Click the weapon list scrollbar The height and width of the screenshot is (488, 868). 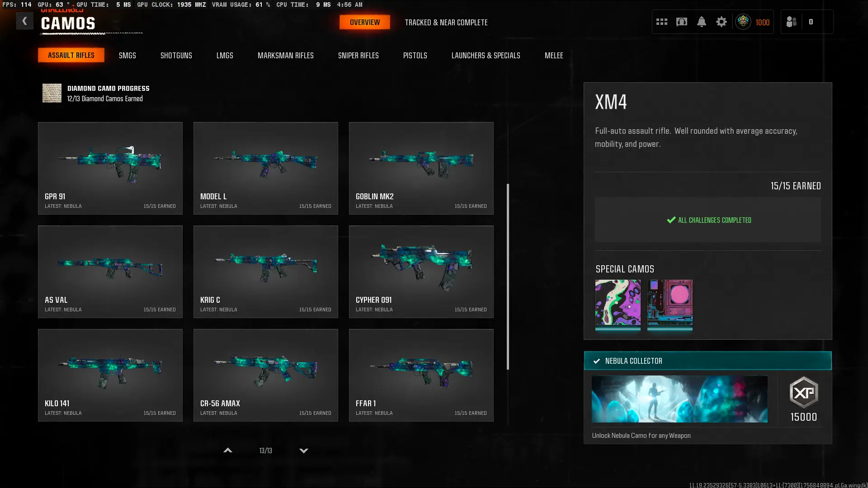(x=508, y=277)
